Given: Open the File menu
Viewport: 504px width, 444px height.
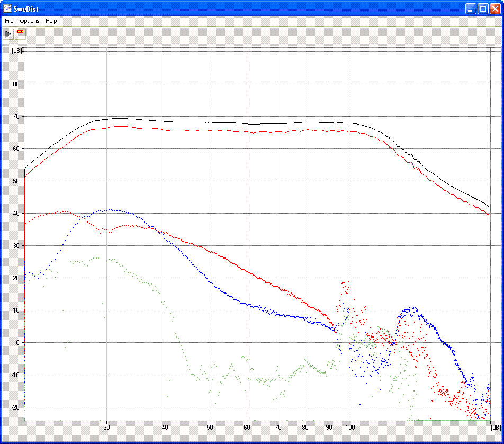Looking at the screenshot, I should click(9, 21).
